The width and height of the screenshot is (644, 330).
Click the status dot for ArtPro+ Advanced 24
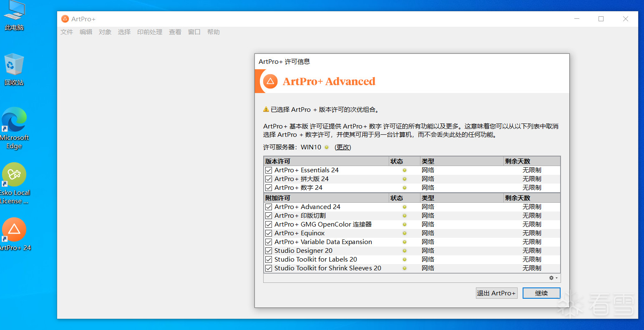point(404,207)
